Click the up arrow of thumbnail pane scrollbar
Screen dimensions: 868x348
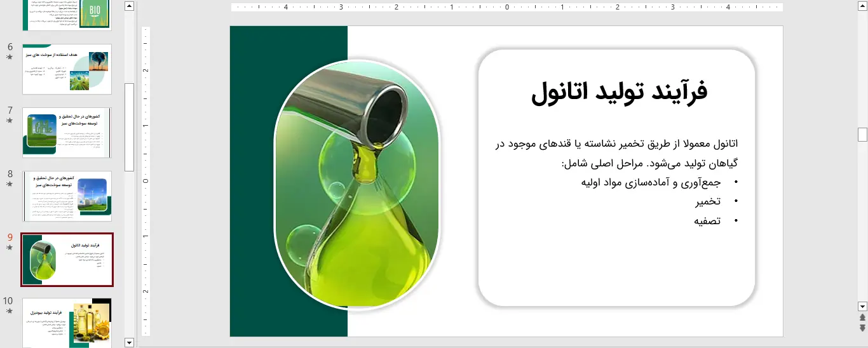130,6
